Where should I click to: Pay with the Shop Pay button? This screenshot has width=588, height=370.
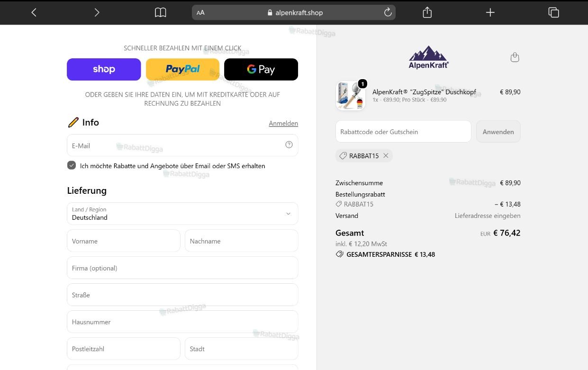coord(104,70)
